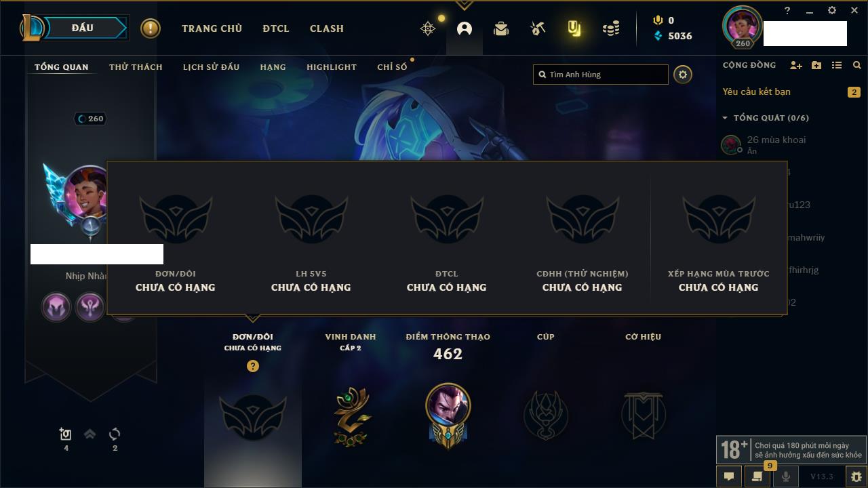Open the bug report icon
868x488 pixels.
[856, 476]
